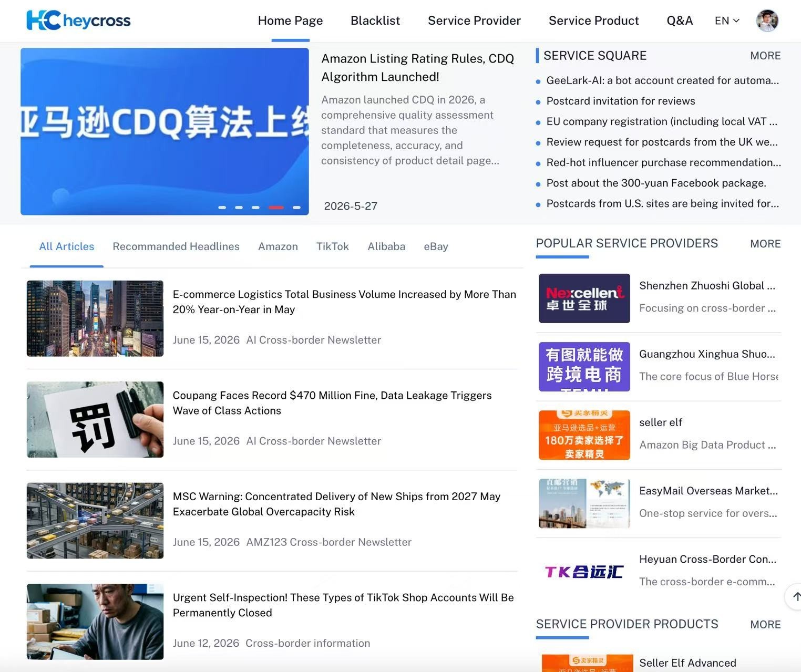Click the Service Square heading
The image size is (801, 672).
(x=595, y=56)
